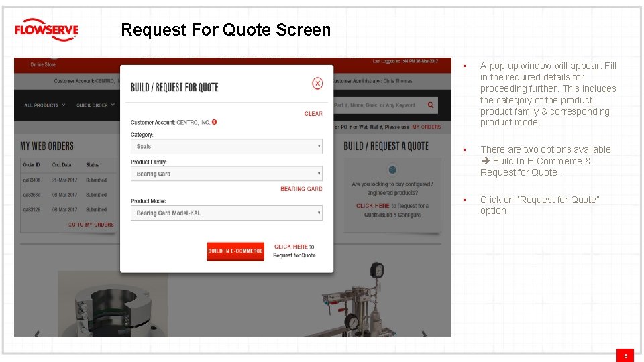Click the Customer Account info icon

click(215, 122)
